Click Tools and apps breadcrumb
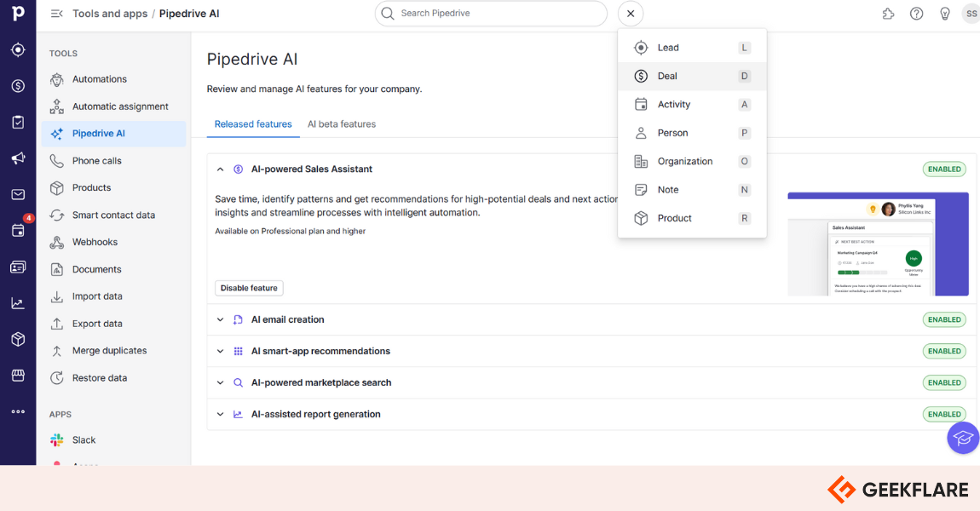The width and height of the screenshot is (980, 511). click(x=110, y=13)
